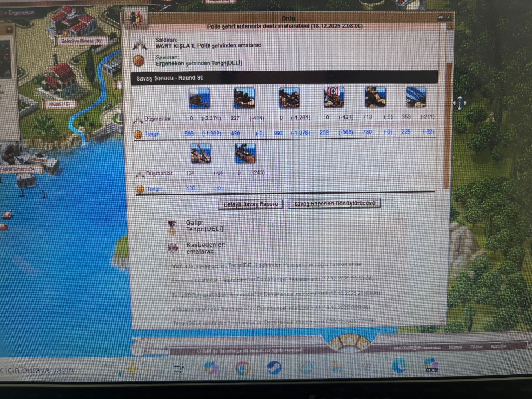Image resolution: width=532 pixels, height=399 pixels.
Task: Click the attacker text "WART KIŞLA 1"
Action: [175, 46]
